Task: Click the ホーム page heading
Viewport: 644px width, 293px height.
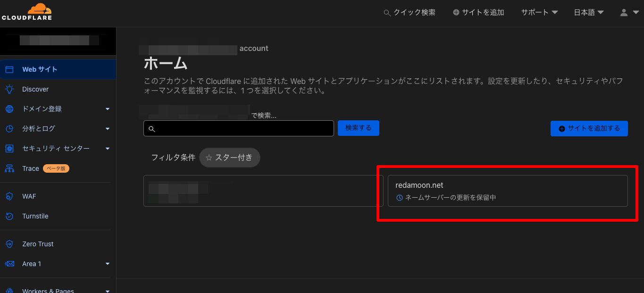Action: pos(166,63)
